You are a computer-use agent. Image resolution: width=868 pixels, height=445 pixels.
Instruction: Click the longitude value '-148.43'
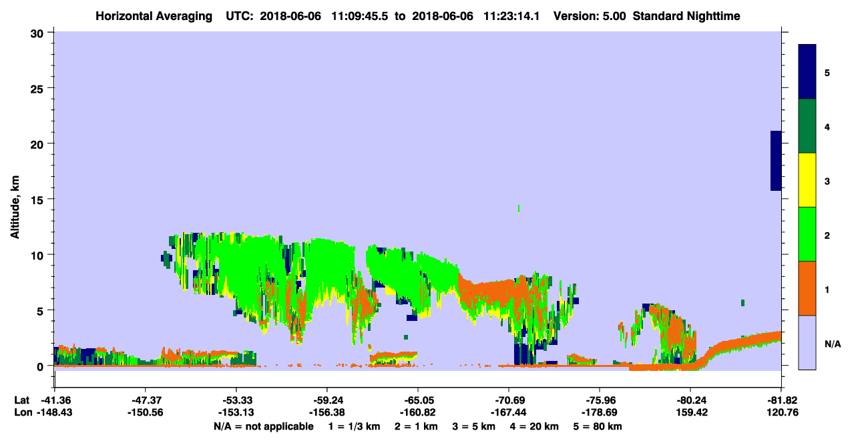click(53, 413)
